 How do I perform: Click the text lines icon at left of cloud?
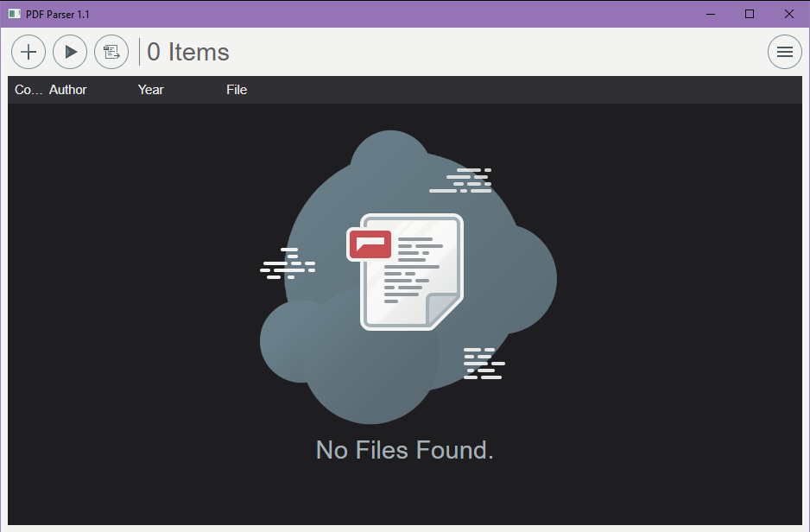coord(287,263)
